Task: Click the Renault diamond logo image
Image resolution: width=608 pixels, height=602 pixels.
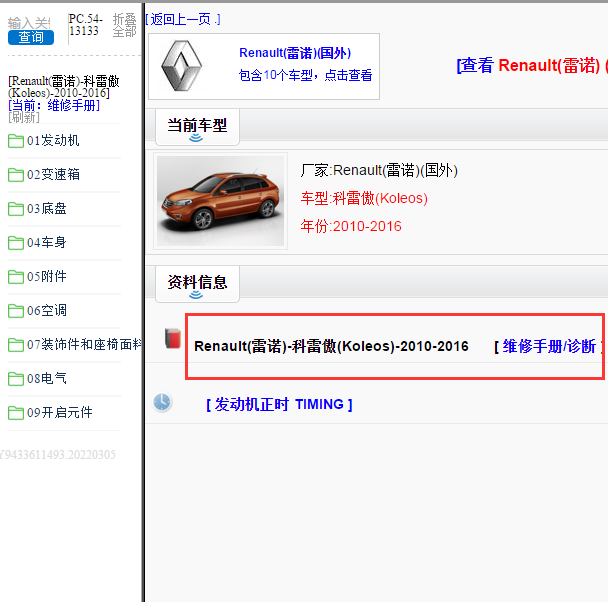Action: [181, 66]
